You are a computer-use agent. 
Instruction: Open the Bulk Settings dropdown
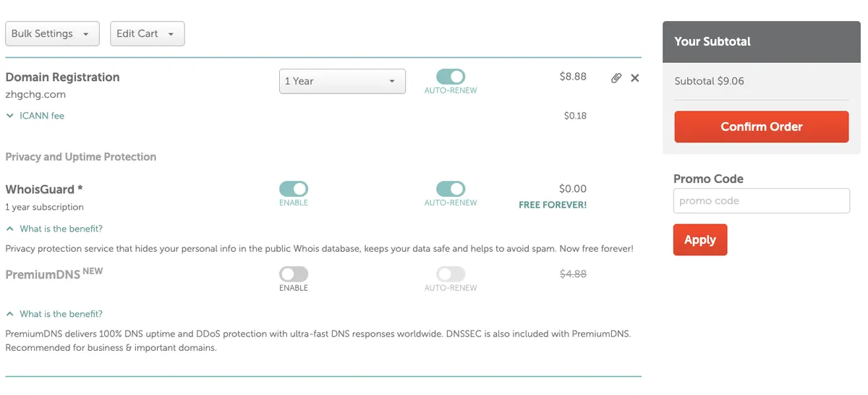(51, 34)
